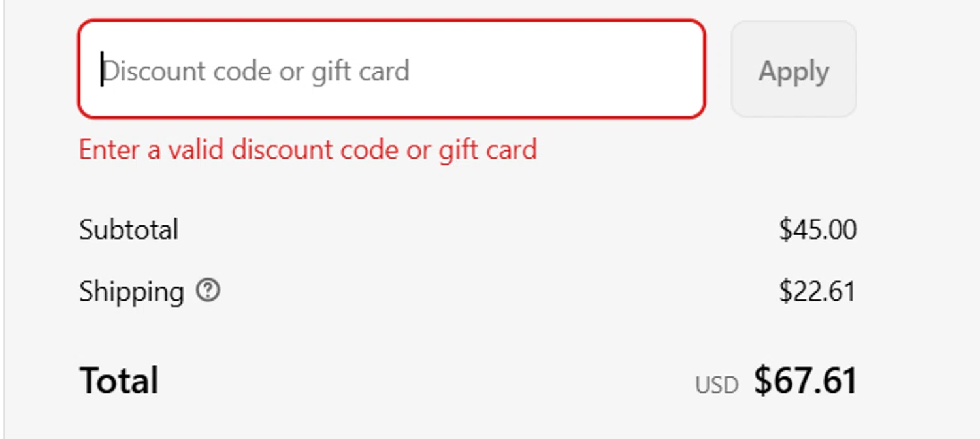Click the $22.61 shipping cost

pyautogui.click(x=817, y=291)
